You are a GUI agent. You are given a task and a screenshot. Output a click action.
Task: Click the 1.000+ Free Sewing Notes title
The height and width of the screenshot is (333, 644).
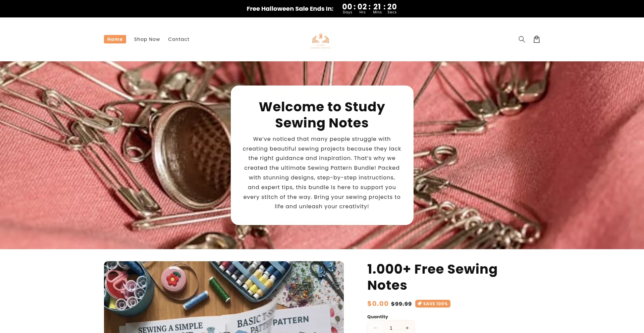(432, 277)
